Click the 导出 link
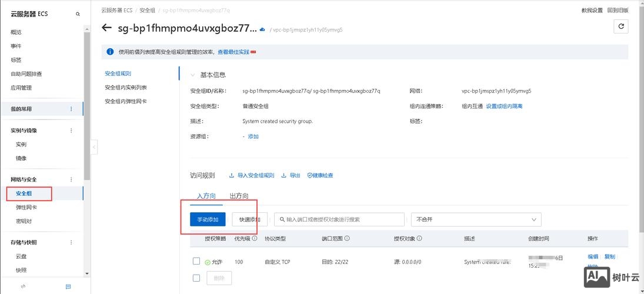Viewport: 644px width, 294px height. (291, 175)
